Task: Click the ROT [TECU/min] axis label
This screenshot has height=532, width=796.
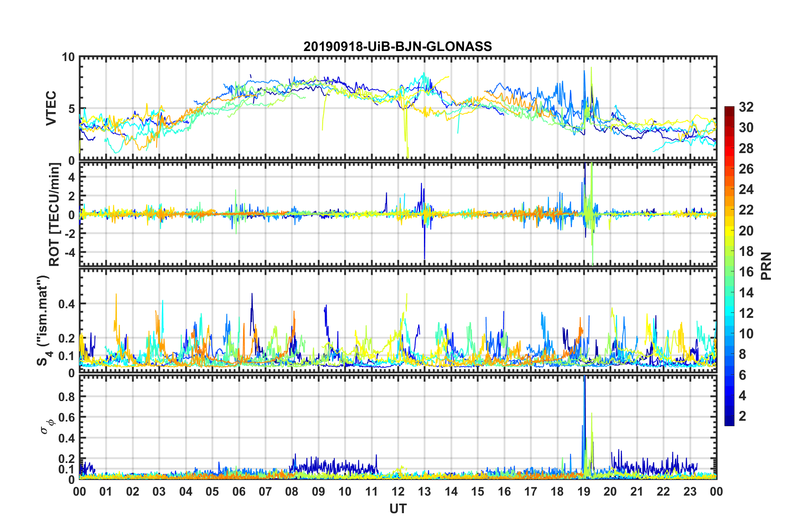Action: [x=54, y=215]
